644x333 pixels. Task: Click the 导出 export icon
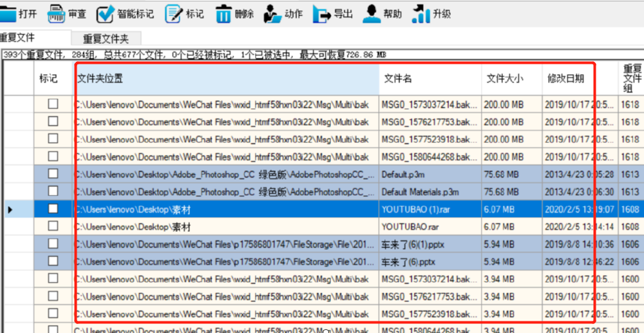(x=321, y=14)
